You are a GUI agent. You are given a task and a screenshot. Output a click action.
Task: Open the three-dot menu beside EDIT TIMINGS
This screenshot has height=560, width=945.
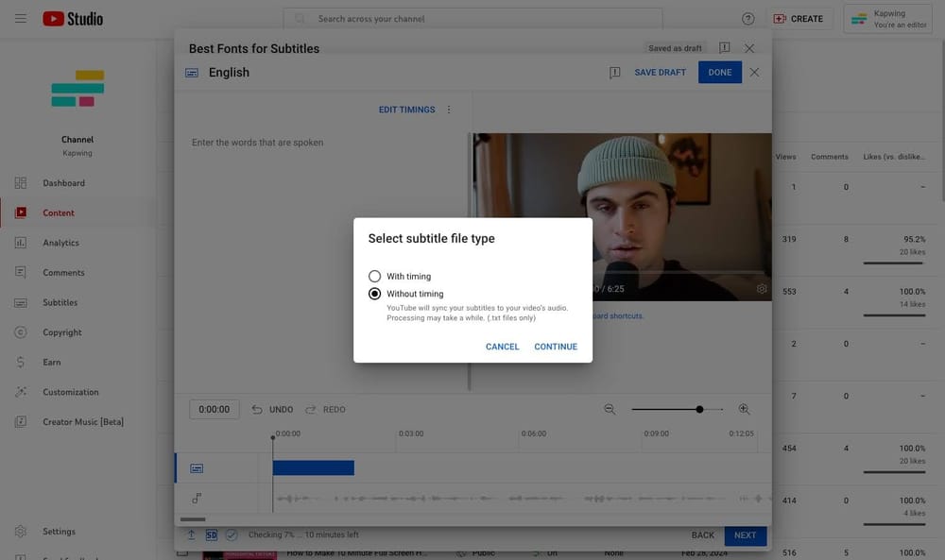click(449, 109)
